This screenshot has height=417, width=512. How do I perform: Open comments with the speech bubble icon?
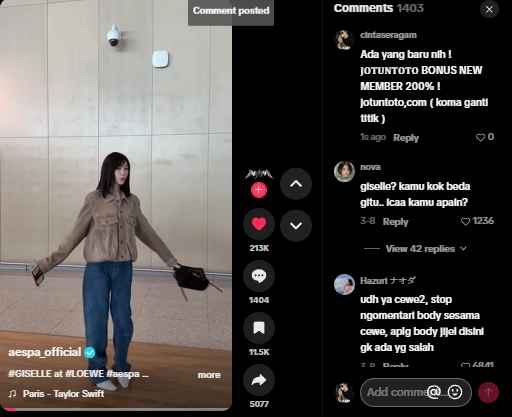coord(259,276)
